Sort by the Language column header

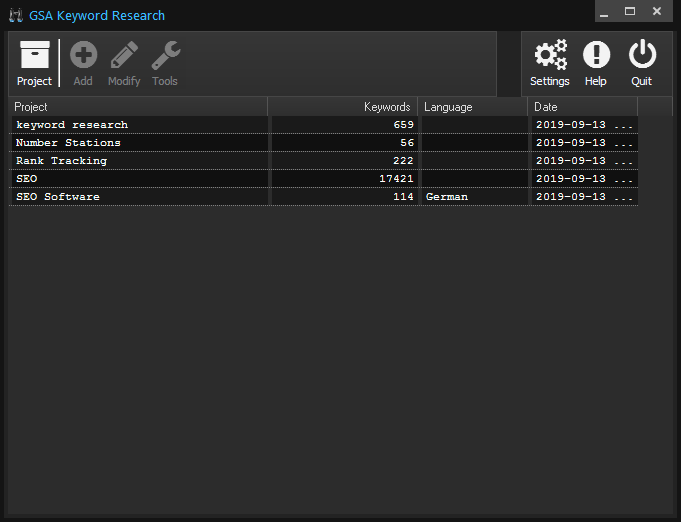point(472,107)
